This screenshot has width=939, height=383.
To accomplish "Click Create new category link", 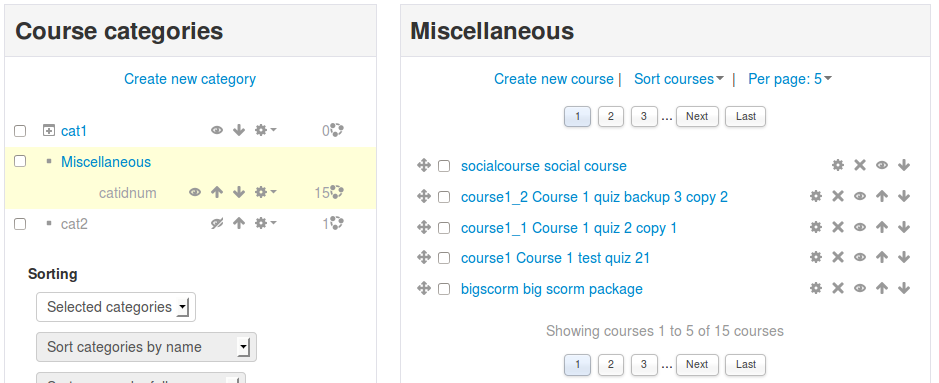I will coord(190,79).
